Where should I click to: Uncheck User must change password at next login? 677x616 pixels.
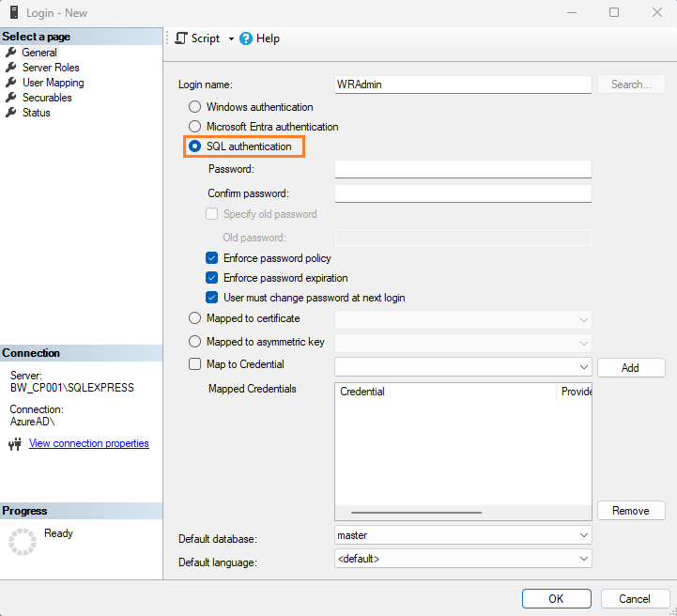click(x=211, y=298)
